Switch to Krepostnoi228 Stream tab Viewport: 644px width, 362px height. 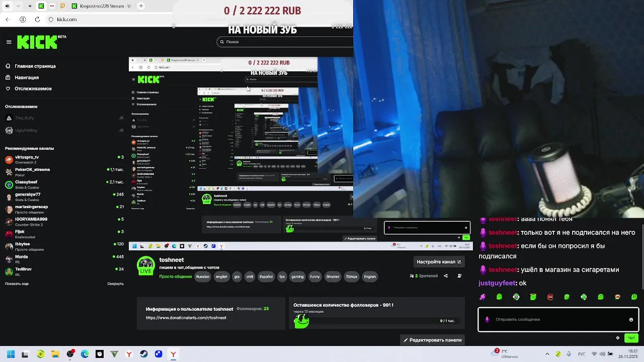pos(102,6)
